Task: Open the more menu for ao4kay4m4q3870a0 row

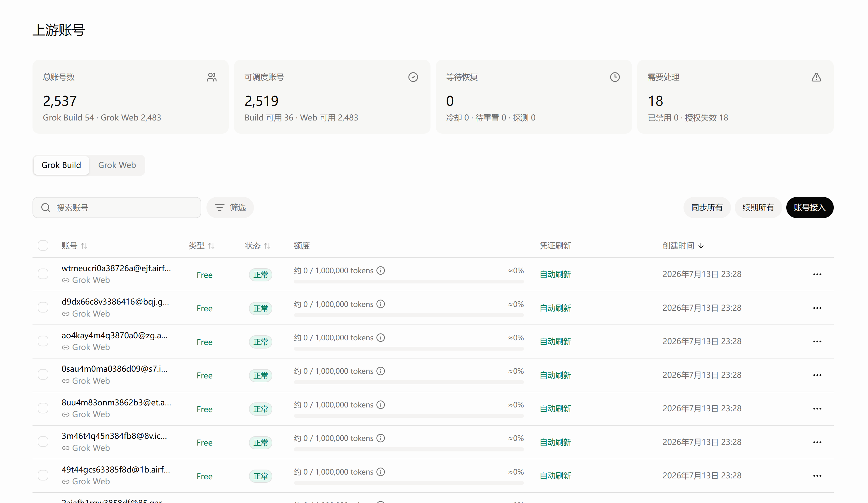Action: coord(817,342)
